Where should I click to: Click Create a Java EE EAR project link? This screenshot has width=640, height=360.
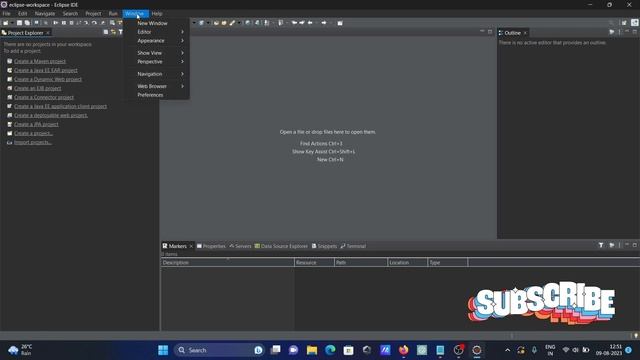click(46, 70)
